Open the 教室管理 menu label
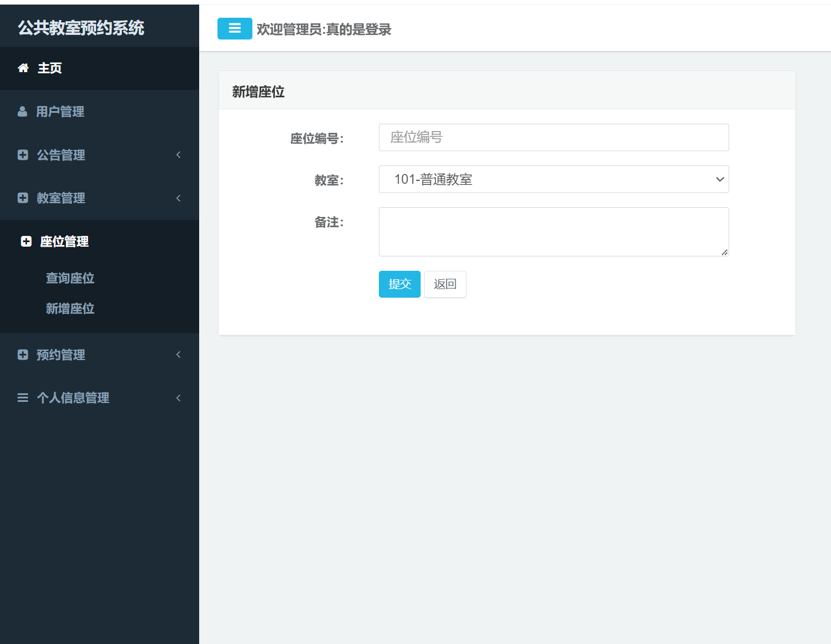 pyautogui.click(x=61, y=198)
